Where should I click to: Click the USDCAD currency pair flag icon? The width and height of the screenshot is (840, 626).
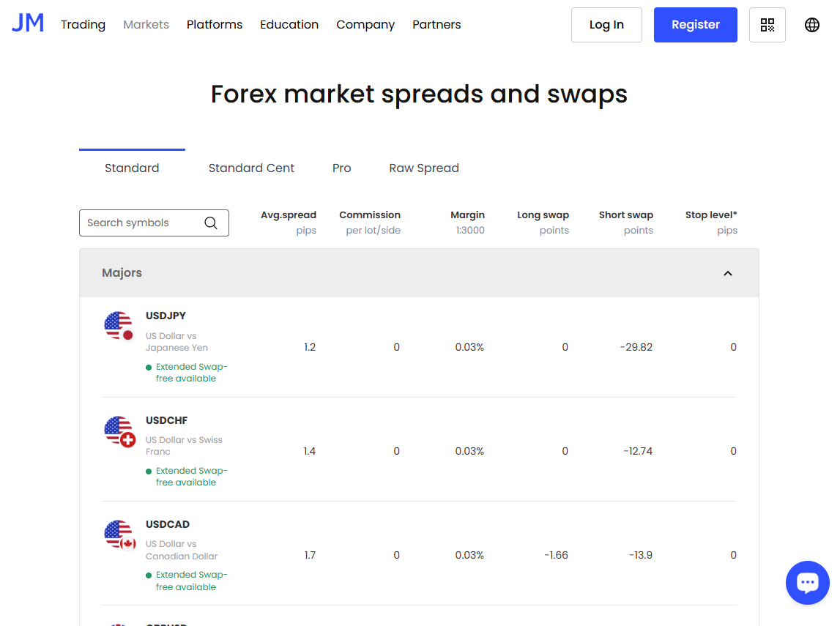coord(119,535)
